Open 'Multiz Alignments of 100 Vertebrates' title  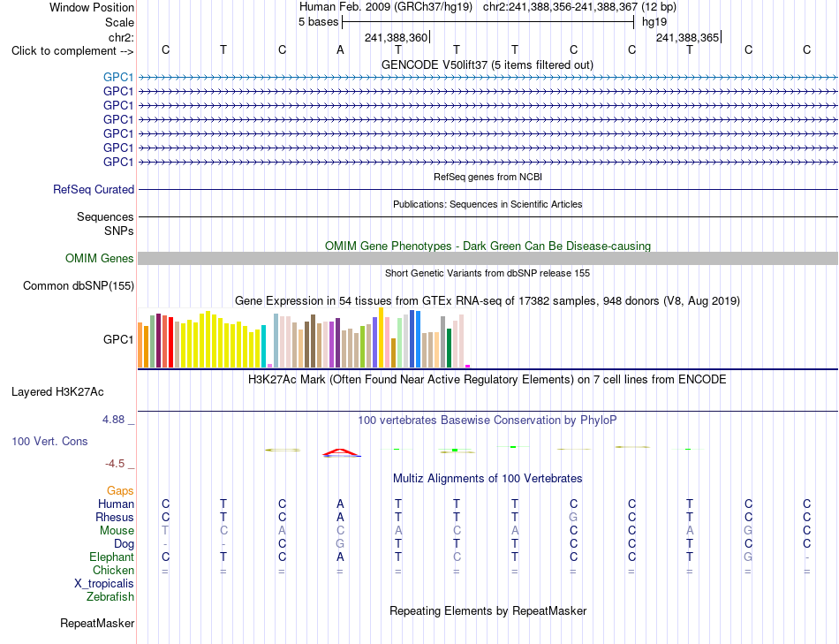488,479
